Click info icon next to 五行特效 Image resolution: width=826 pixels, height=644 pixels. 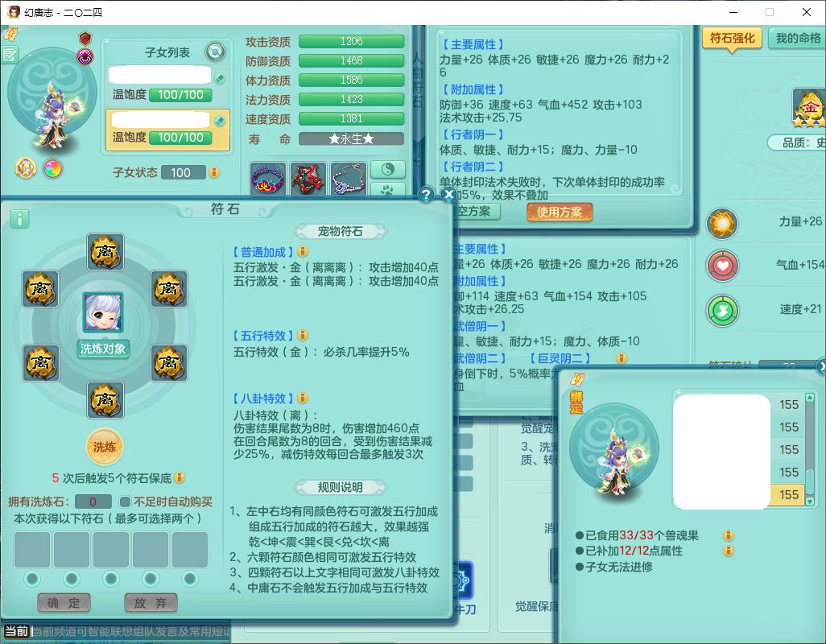(303, 335)
